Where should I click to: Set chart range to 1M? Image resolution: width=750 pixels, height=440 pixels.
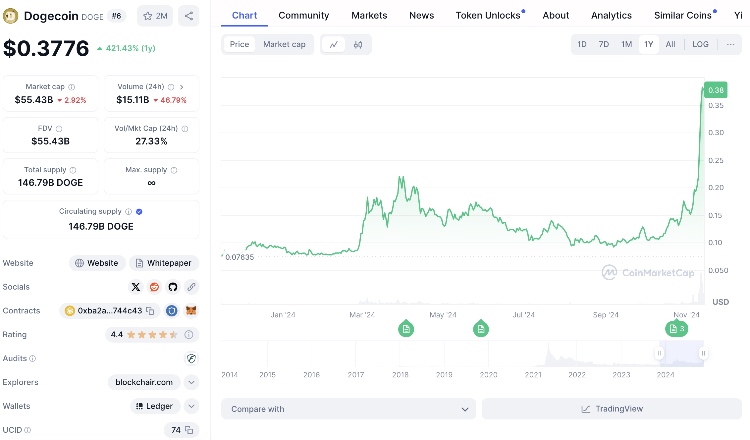point(627,44)
